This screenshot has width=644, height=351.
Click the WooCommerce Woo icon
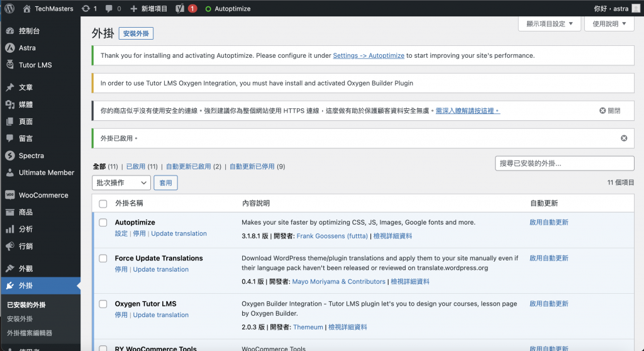[10, 195]
